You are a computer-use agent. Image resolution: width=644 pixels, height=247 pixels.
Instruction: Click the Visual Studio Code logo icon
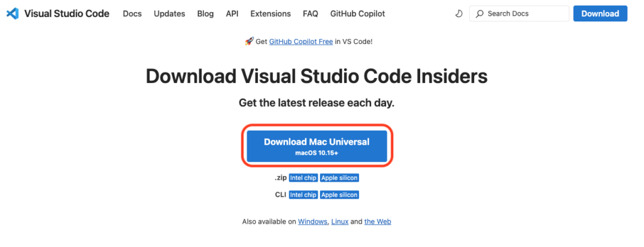point(13,14)
